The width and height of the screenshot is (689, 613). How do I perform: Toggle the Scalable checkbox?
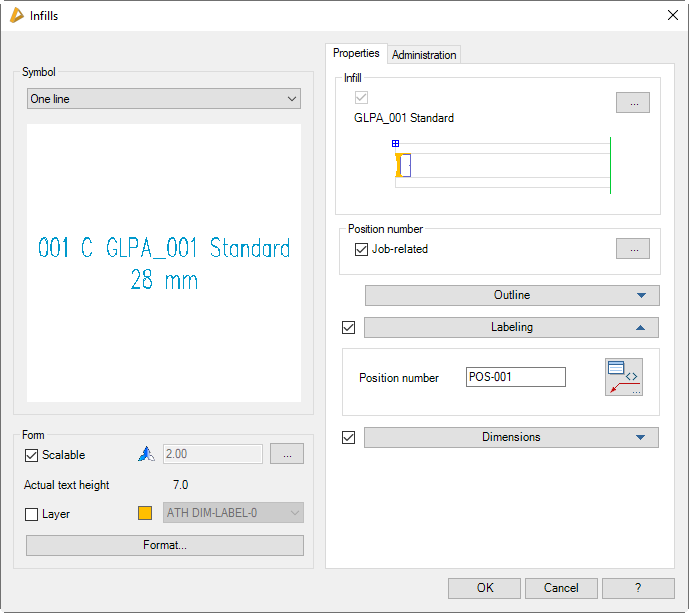(x=32, y=455)
